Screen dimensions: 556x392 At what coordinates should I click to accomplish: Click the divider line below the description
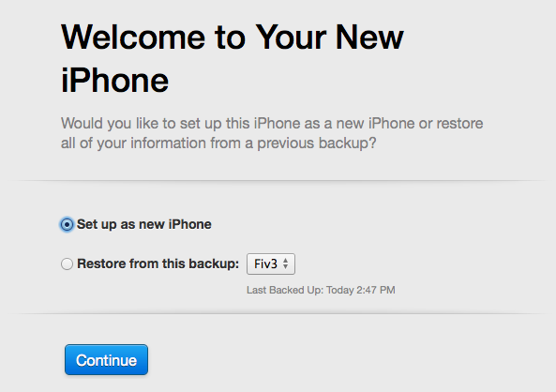(x=278, y=181)
